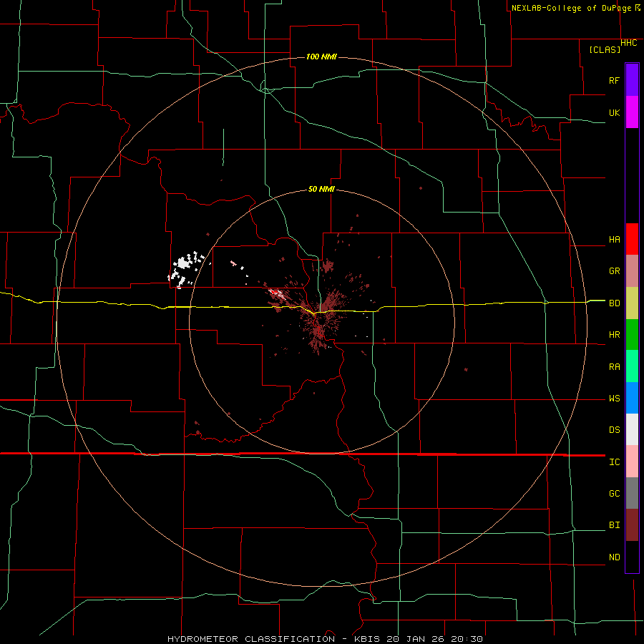Click the HHC product code label
Viewport: 644px width, 644px height.
click(x=629, y=43)
